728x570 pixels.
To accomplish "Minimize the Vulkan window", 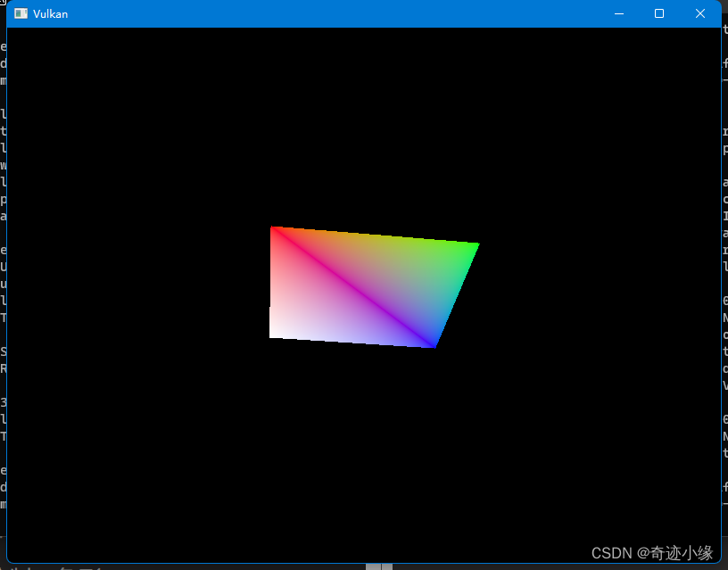I will (619, 13).
